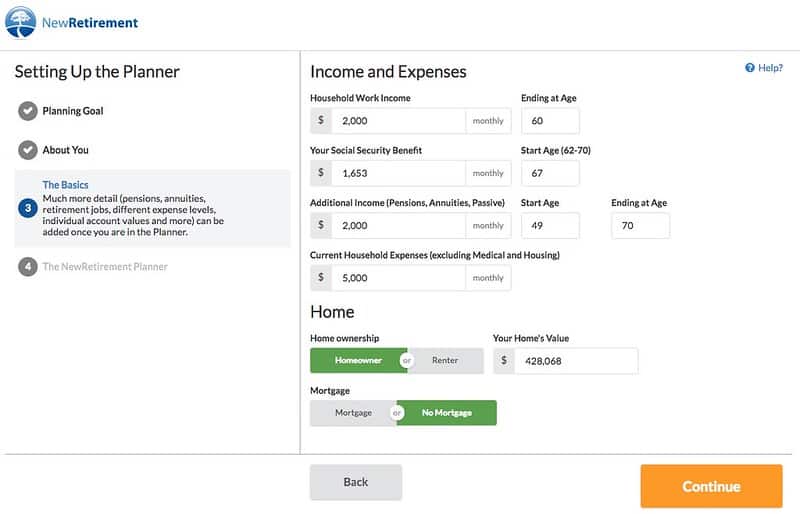800x514 pixels.
Task: Click the 'or' circle between Mortgage options
Action: [397, 413]
